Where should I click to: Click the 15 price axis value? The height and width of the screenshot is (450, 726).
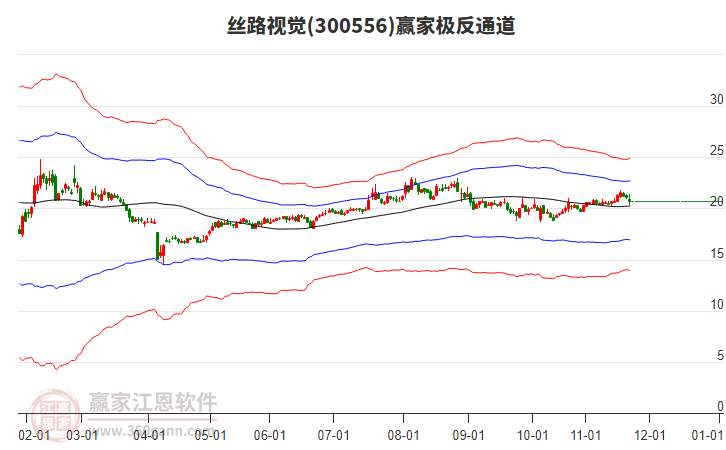point(716,254)
